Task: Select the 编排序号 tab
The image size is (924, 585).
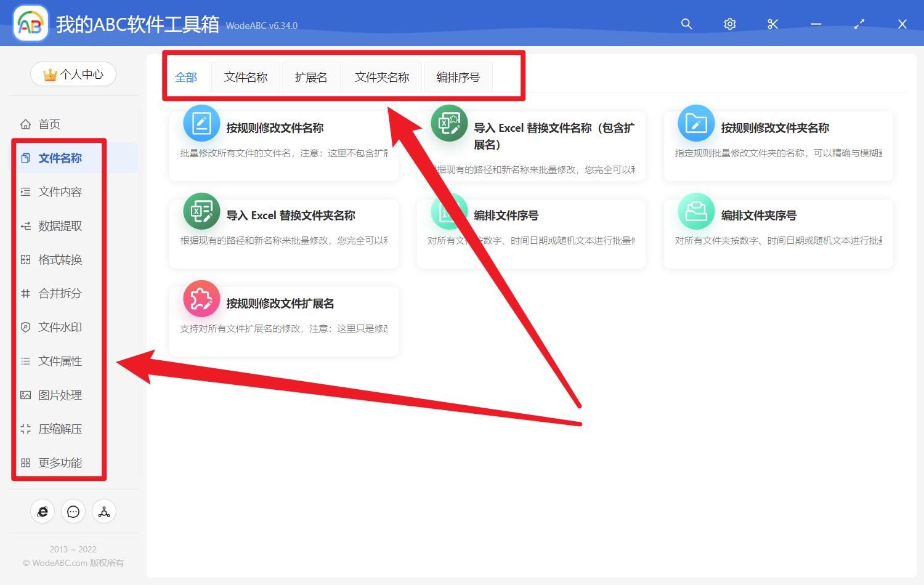Action: [x=458, y=78]
